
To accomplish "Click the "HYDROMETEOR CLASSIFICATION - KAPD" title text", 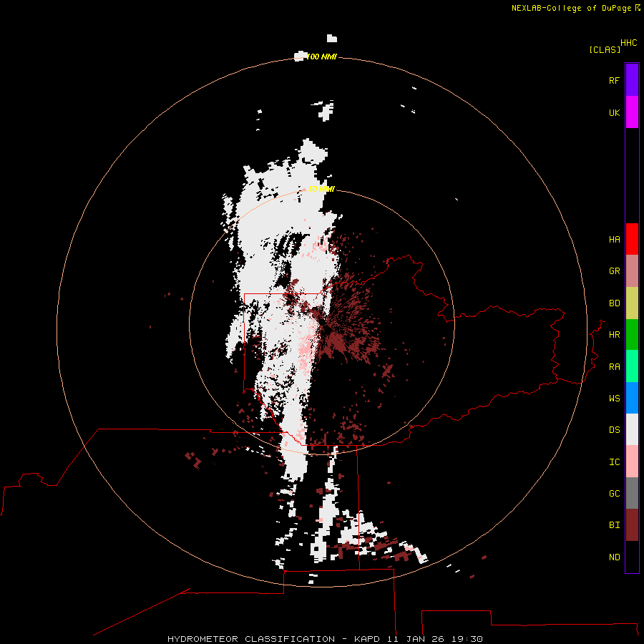I will [x=275, y=639].
